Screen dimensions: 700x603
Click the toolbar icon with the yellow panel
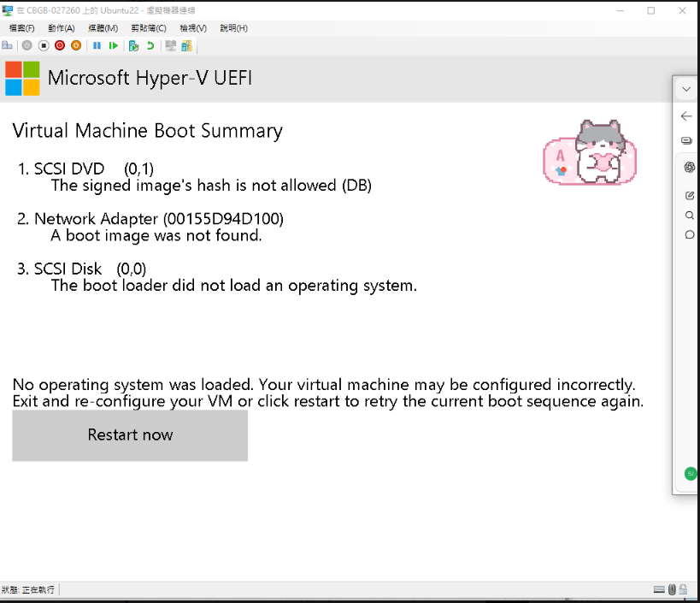coord(186,45)
